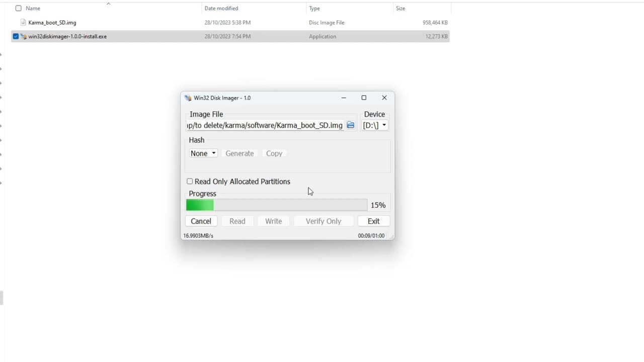Viewport: 644px width, 362px height.
Task: Close the Win32 Disk Imager window
Action: (x=384, y=98)
